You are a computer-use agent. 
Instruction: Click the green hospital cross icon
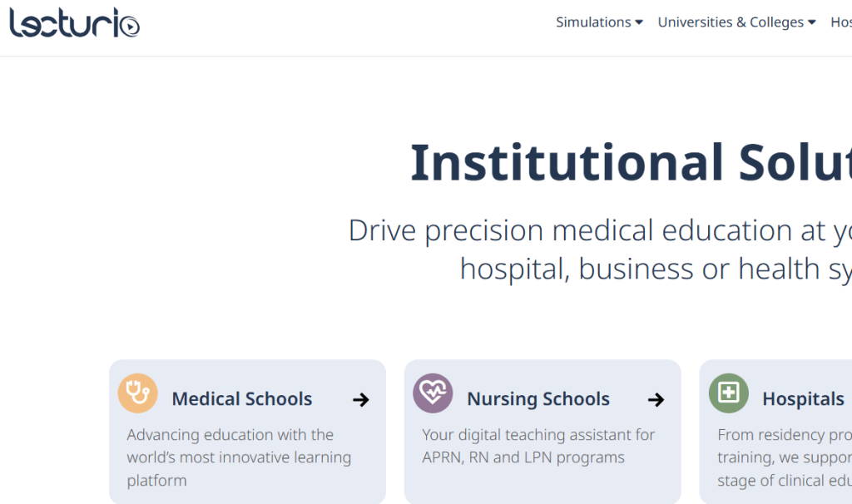pyautogui.click(x=729, y=393)
